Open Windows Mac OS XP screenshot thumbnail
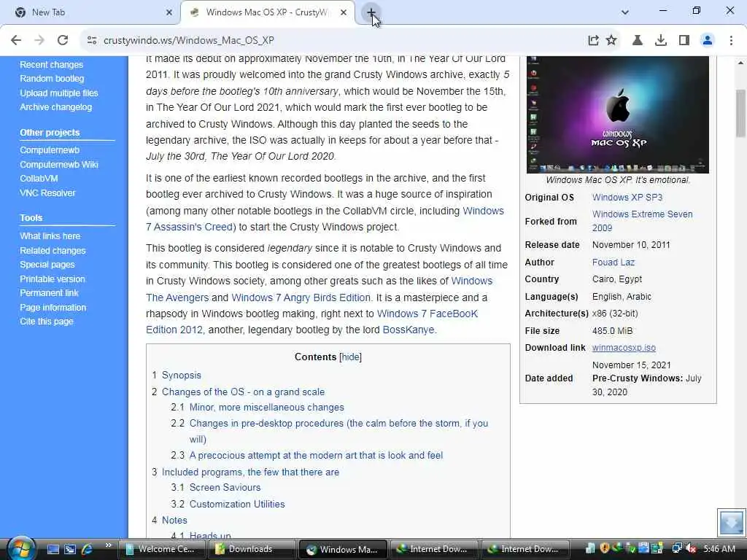The image size is (747, 560). click(x=618, y=114)
